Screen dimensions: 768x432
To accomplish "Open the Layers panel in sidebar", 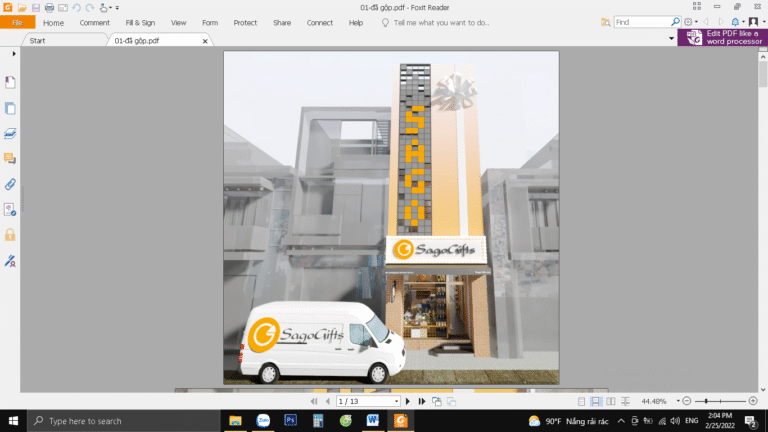I will [10, 133].
